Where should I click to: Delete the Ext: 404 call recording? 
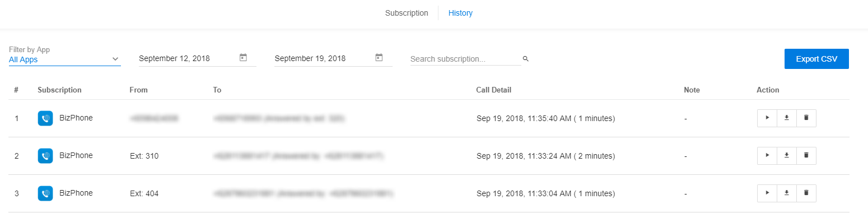[x=806, y=193]
